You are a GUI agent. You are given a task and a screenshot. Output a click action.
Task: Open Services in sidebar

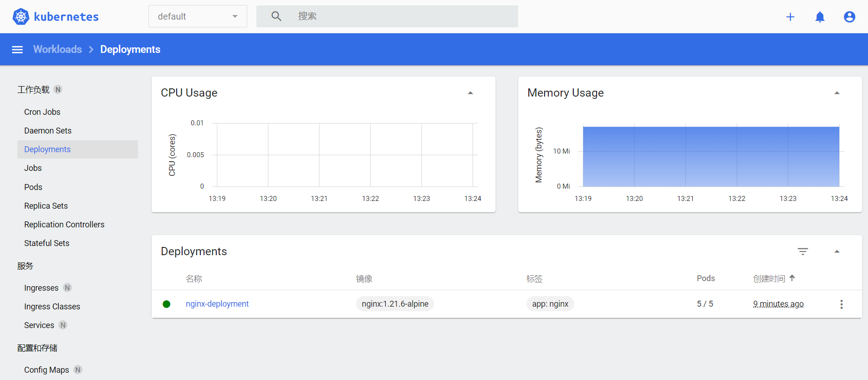tap(39, 325)
